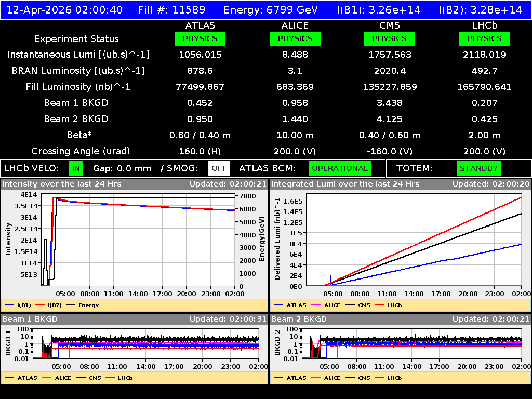The image size is (532, 399).
Task: Click the LHCb PHYSICS status indicator
Action: (484, 38)
